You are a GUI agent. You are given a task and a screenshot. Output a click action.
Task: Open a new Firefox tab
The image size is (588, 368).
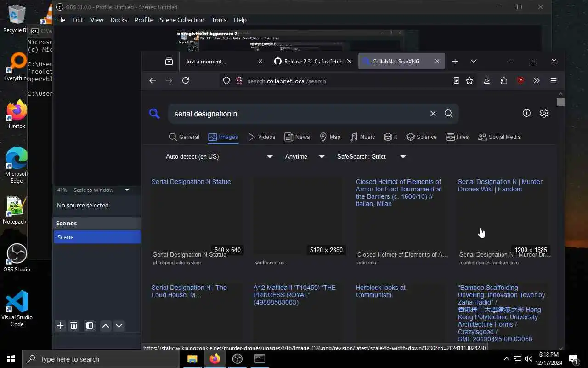(455, 61)
